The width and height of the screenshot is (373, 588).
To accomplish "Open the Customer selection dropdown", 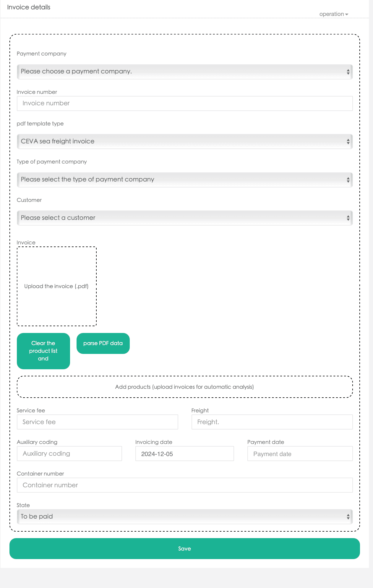I will click(184, 218).
